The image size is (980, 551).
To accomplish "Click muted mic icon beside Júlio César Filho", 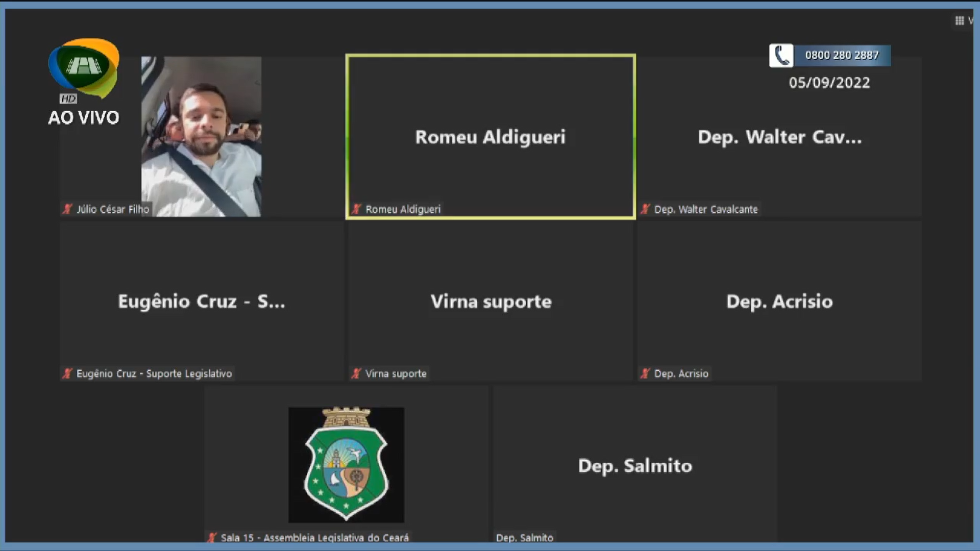I will tap(67, 209).
